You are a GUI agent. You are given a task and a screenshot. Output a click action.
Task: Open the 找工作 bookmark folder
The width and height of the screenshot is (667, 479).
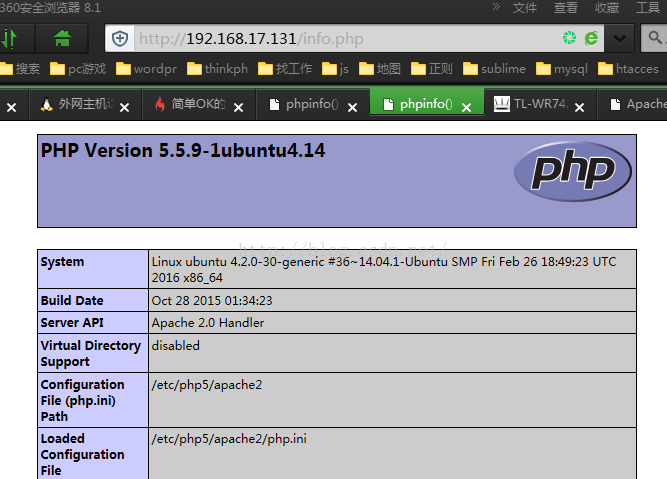[285, 68]
